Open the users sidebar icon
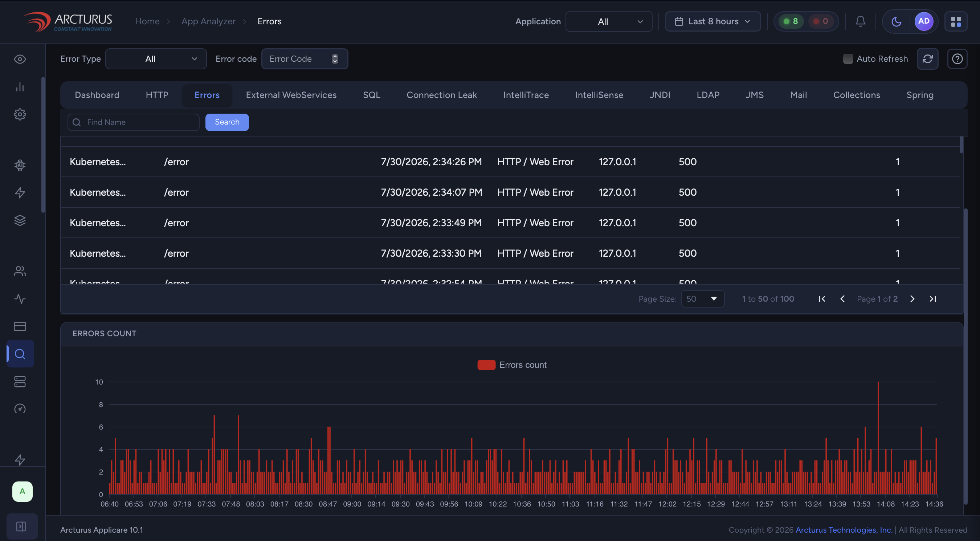The width and height of the screenshot is (980, 541). pos(20,271)
